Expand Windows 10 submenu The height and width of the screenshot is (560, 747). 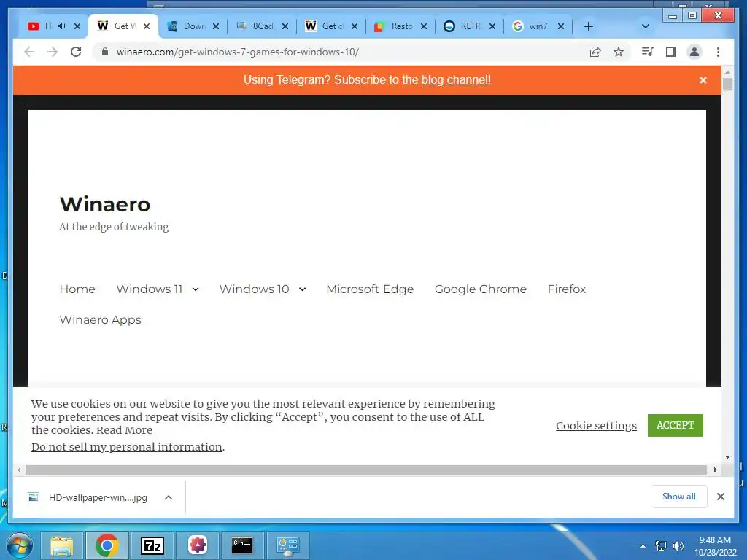click(302, 289)
